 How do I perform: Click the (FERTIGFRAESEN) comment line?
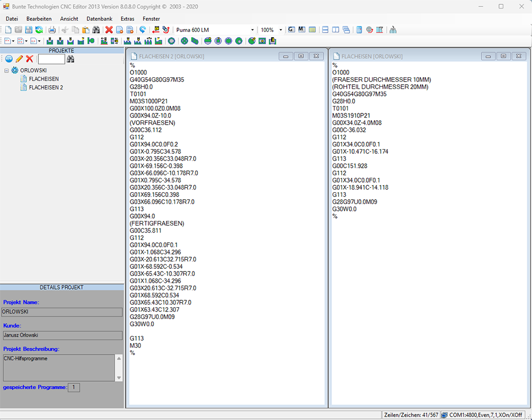click(157, 224)
